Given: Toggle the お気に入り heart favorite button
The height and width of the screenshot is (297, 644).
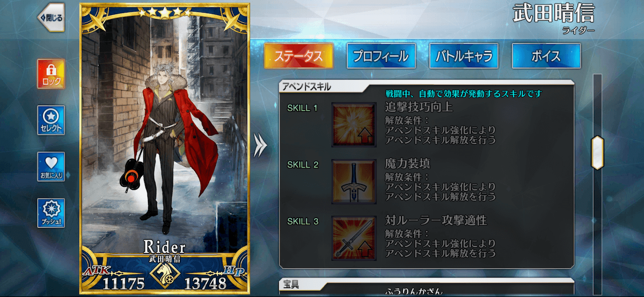Looking at the screenshot, I should point(51,166).
